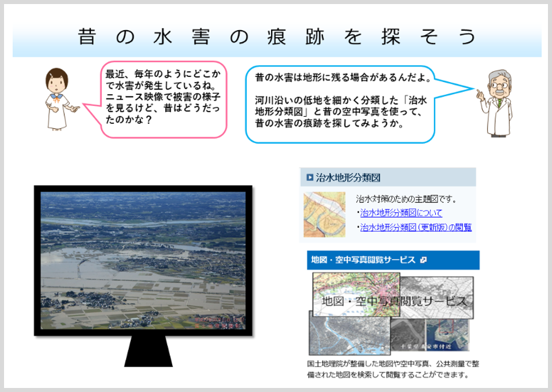Click the title 昔の水害の痕跡を探そう

pyautogui.click(x=277, y=37)
